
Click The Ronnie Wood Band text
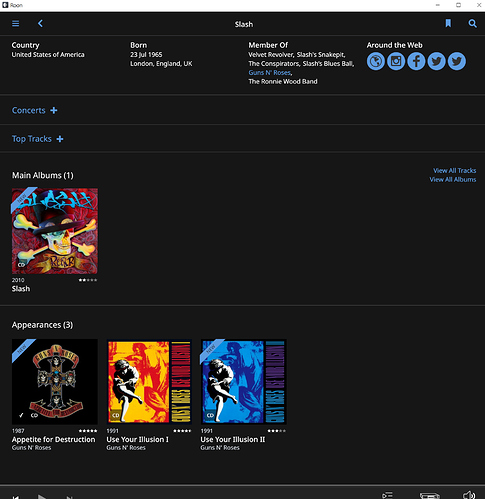tap(283, 82)
